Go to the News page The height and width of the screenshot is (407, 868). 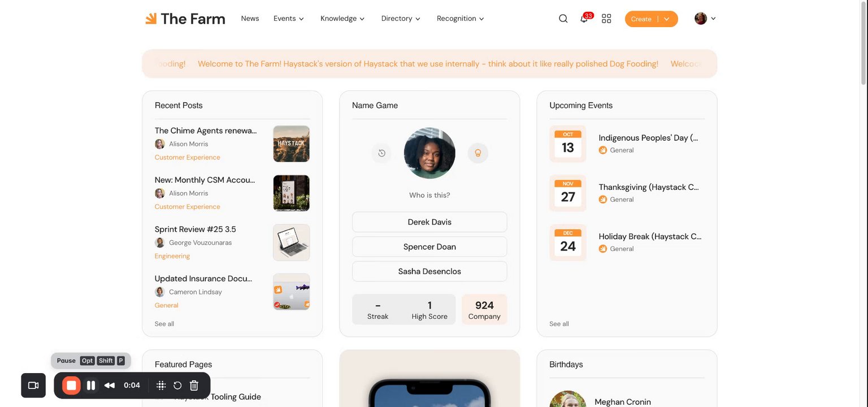tap(250, 19)
